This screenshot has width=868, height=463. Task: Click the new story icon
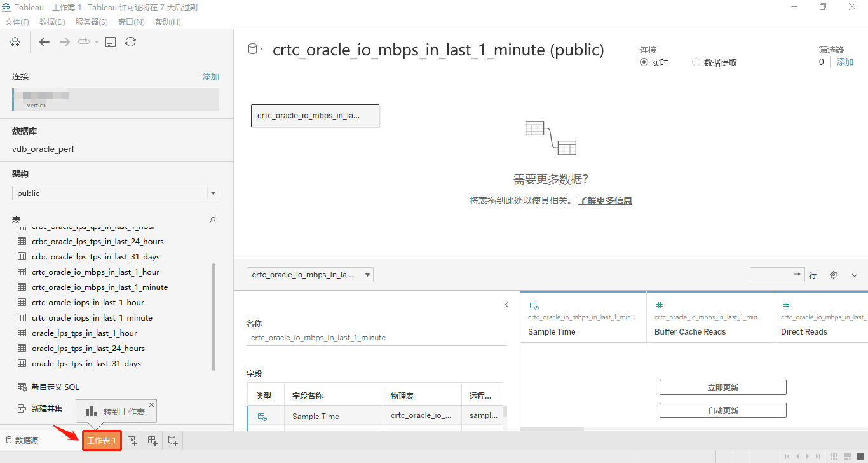coord(173,440)
